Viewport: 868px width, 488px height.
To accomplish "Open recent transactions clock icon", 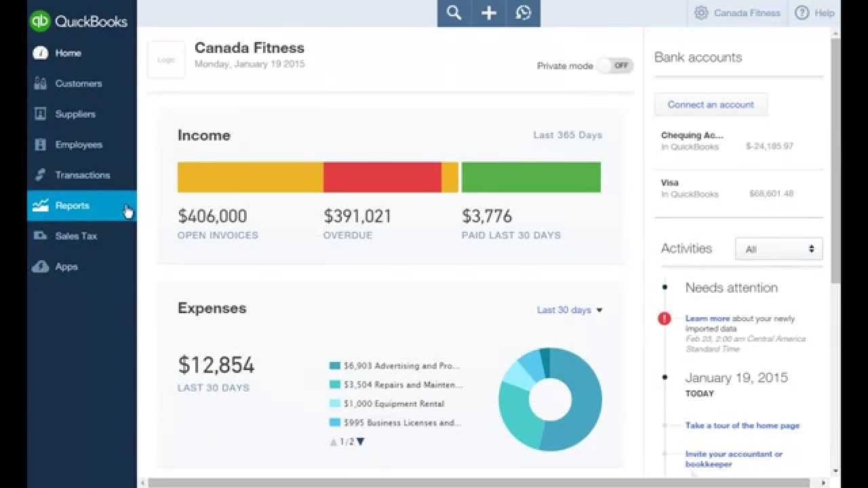I will (x=523, y=13).
